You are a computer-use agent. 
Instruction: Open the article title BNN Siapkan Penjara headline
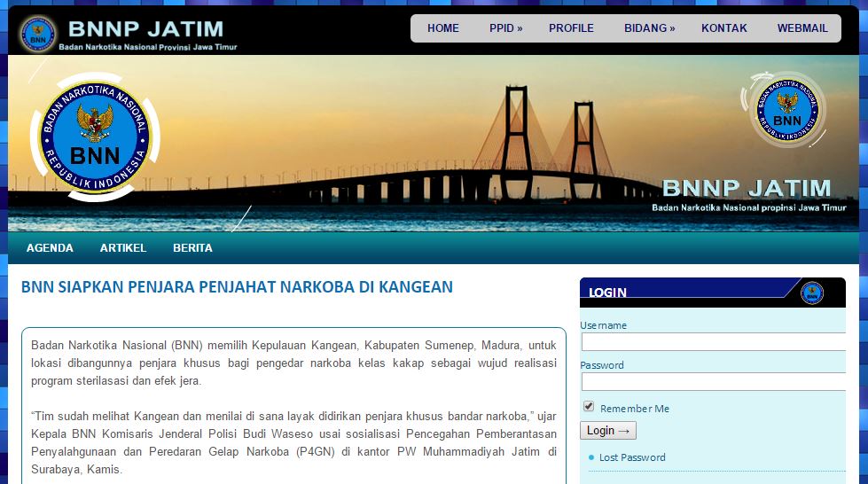[x=237, y=287]
